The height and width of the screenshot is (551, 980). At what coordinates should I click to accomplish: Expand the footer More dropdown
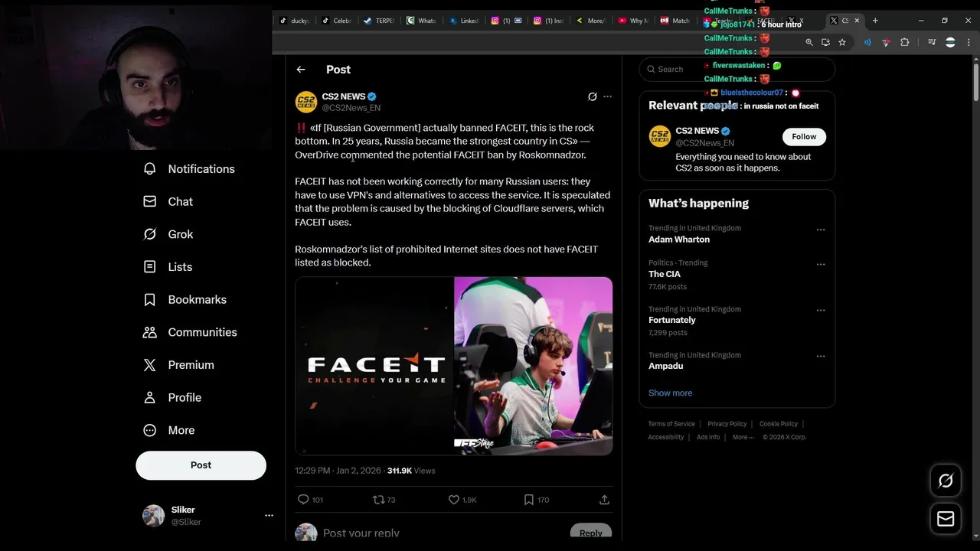coord(743,438)
